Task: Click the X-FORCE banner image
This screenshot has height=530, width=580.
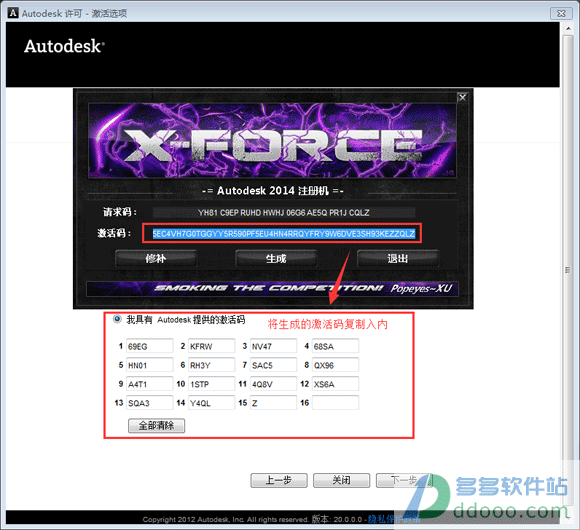Action: click(x=272, y=141)
